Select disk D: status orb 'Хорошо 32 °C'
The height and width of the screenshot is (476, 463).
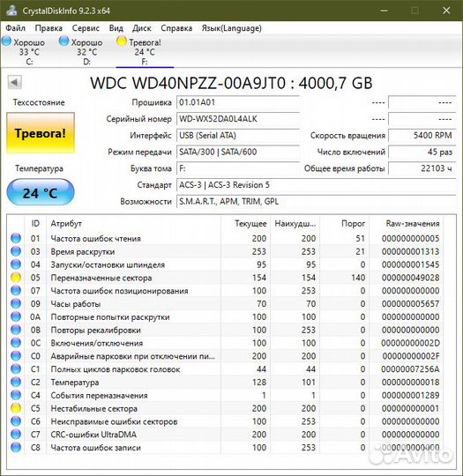point(63,41)
